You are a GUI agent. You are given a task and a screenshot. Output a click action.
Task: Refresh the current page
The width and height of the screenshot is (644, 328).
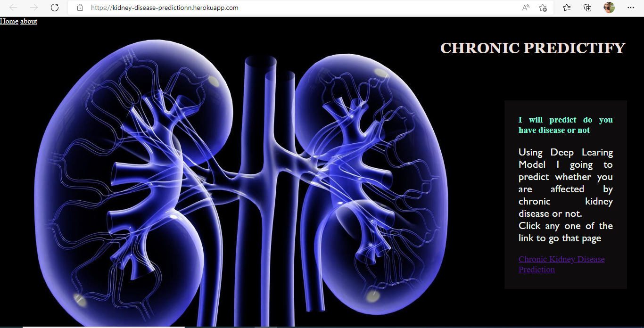pos(54,8)
